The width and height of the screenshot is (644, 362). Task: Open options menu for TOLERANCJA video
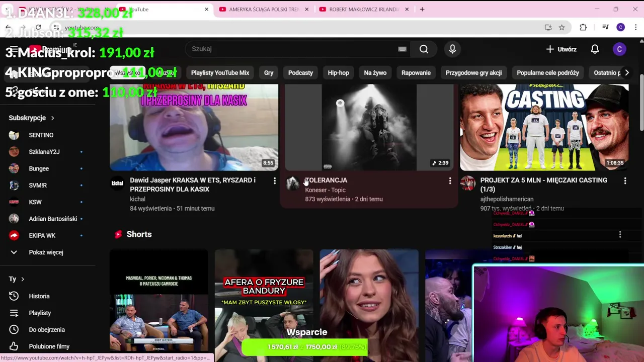coord(450,180)
